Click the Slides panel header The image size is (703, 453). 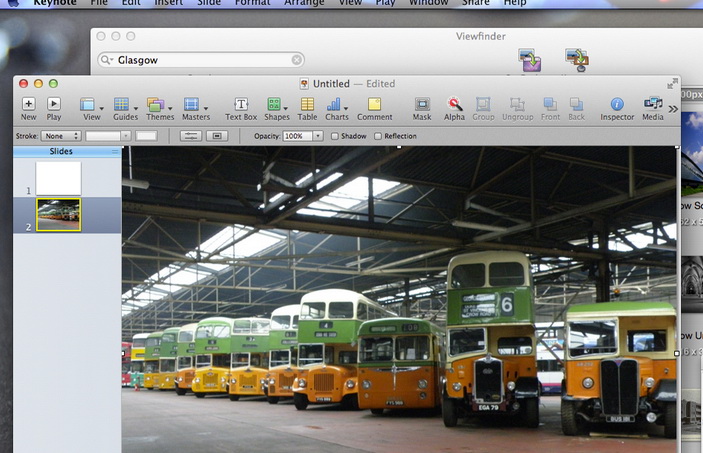61,151
